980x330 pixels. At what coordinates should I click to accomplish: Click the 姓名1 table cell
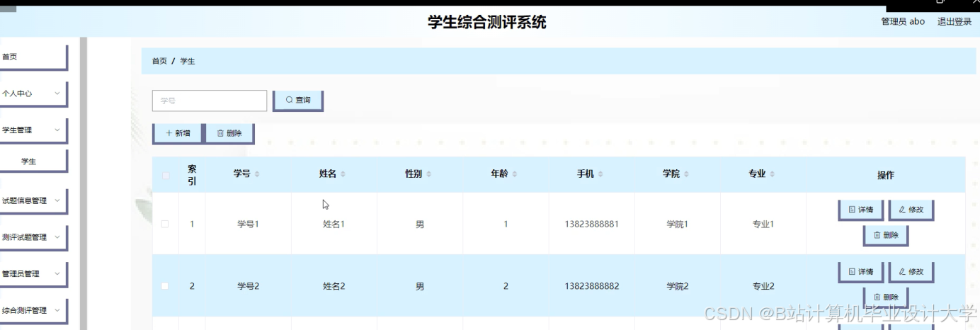334,224
